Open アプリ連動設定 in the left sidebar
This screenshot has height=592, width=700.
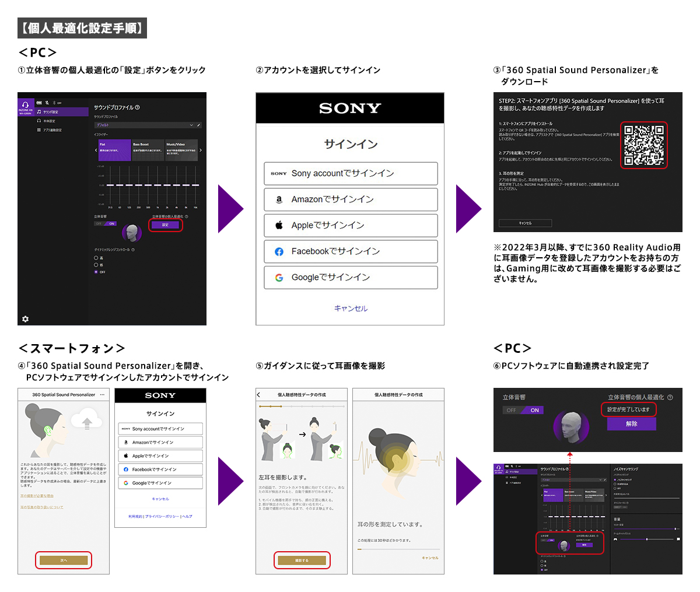tap(51, 130)
